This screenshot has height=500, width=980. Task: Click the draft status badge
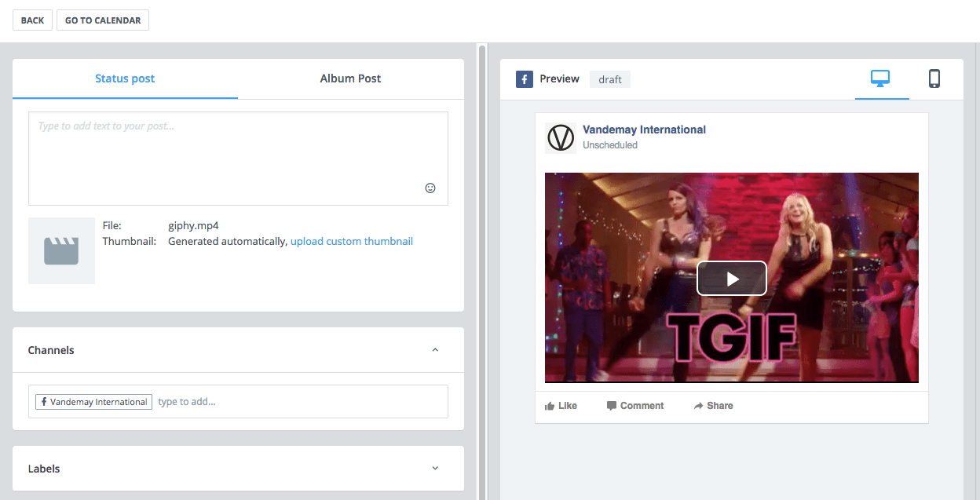coord(610,79)
